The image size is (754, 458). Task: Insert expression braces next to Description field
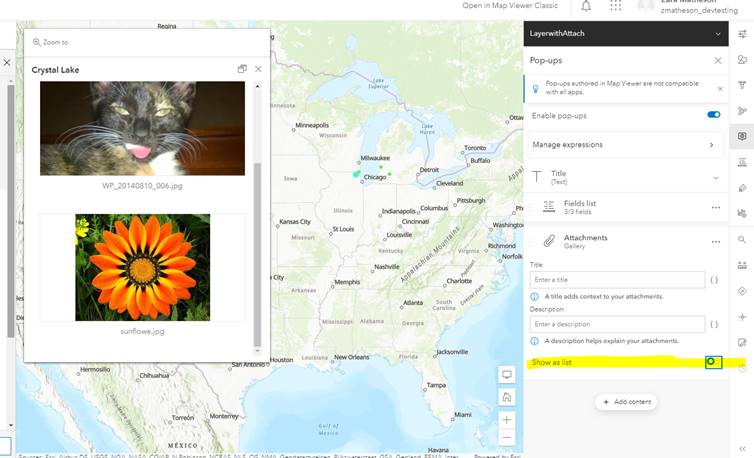tap(714, 324)
